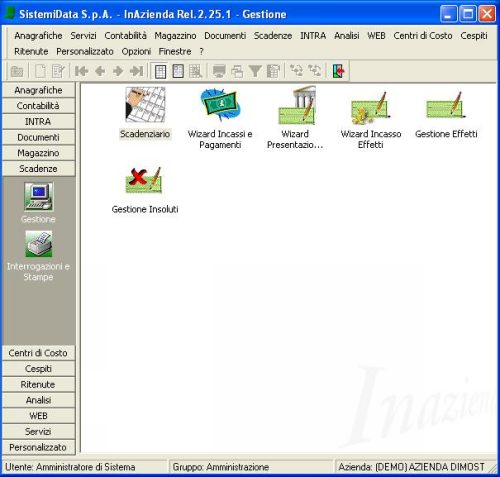Open the Finestre menu
Screen dimensions: 500x477
coord(175,51)
